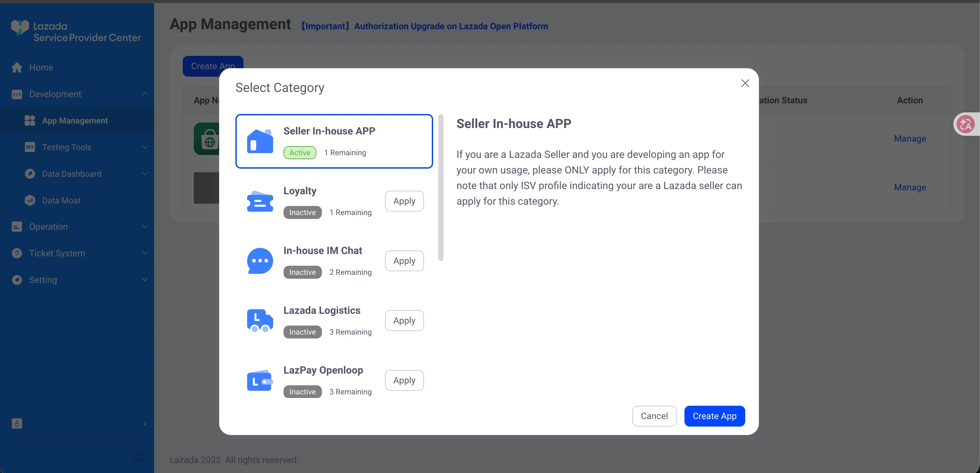Image resolution: width=980 pixels, height=473 pixels.
Task: Collapse the Development menu chevron
Action: tap(145, 94)
